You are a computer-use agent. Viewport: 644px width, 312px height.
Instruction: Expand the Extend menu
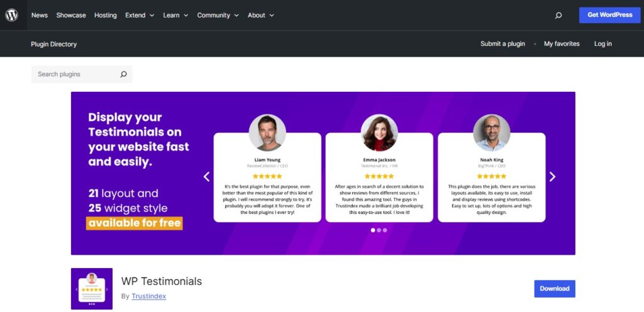click(x=140, y=15)
